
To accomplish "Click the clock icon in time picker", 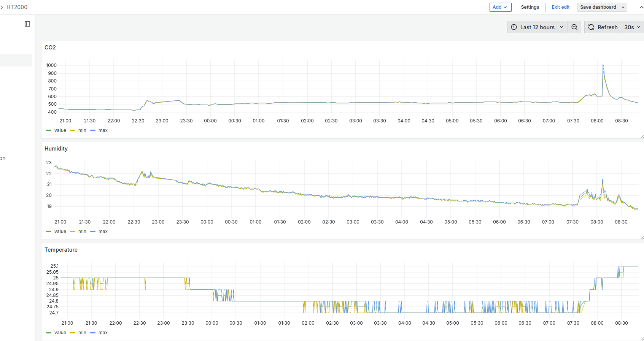I will 514,27.
